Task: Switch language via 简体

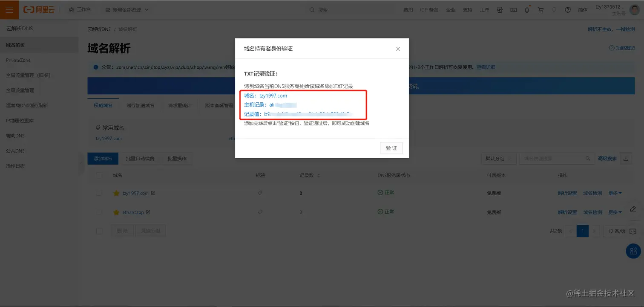Action: 583,10
